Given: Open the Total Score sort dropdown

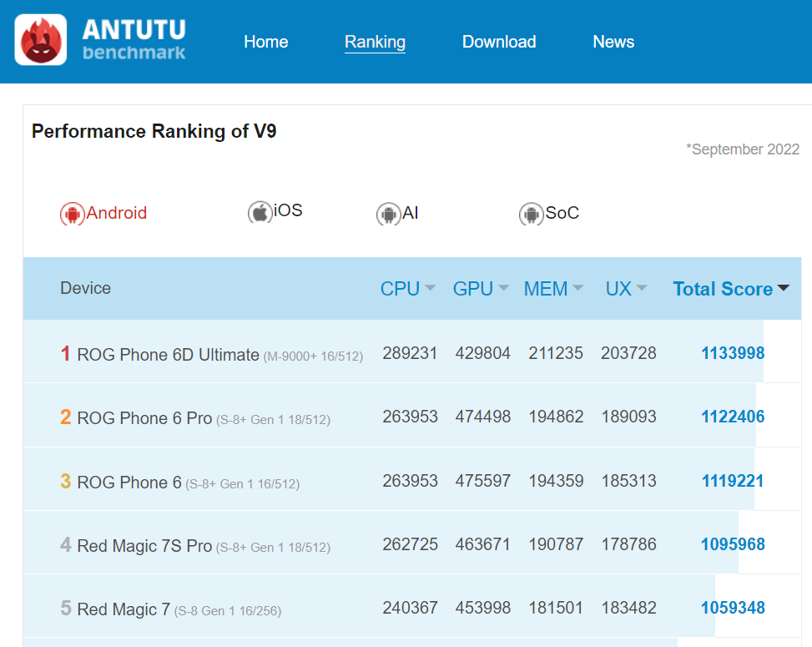Looking at the screenshot, I should pyautogui.click(x=783, y=288).
